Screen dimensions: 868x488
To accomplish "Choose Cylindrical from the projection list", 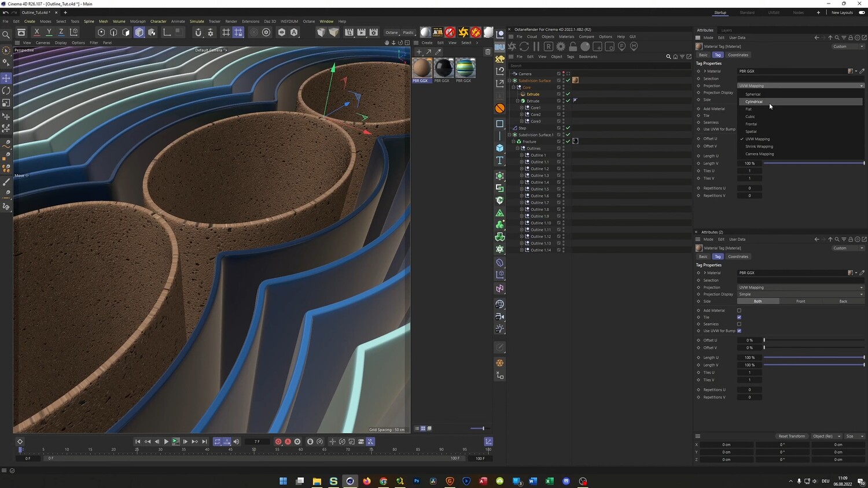I will coord(753,102).
